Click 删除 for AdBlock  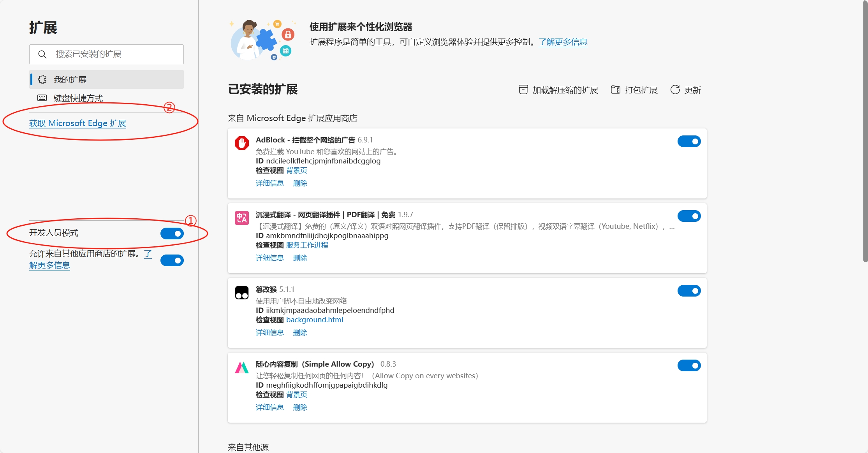pos(300,183)
